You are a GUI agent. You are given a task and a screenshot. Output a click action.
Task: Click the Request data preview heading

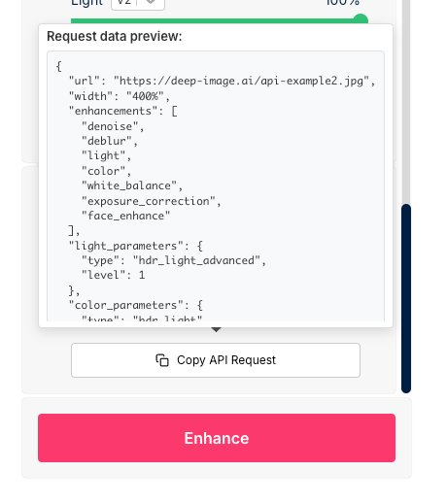[x=115, y=36]
